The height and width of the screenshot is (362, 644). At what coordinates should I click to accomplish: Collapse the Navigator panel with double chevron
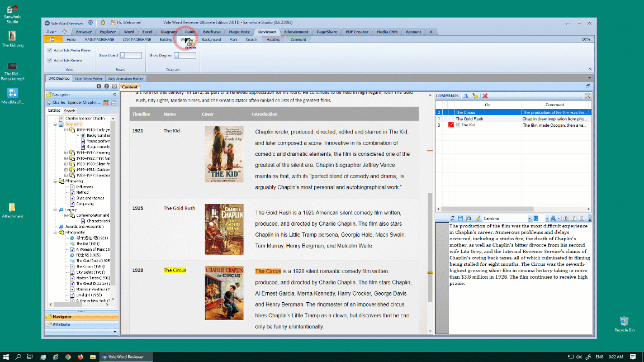click(115, 95)
